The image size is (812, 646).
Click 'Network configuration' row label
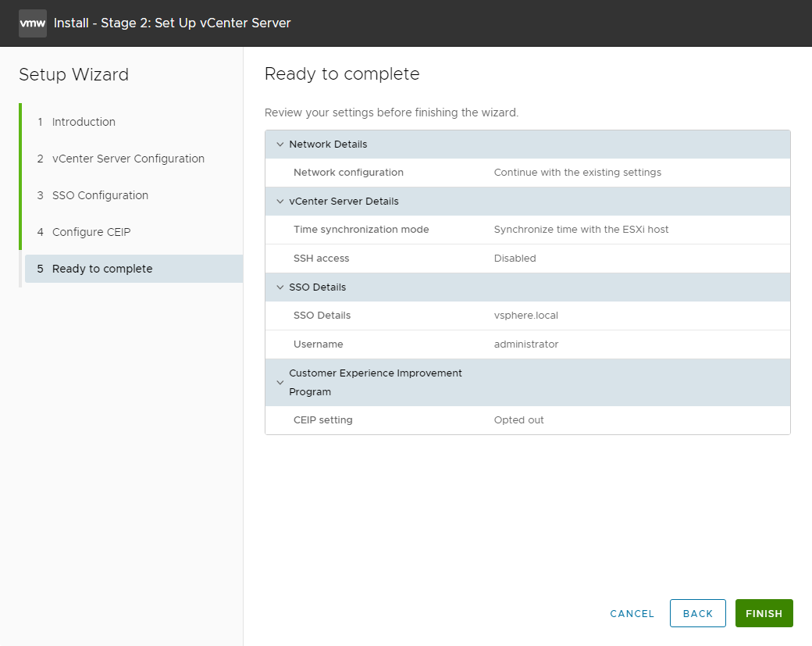(x=348, y=173)
